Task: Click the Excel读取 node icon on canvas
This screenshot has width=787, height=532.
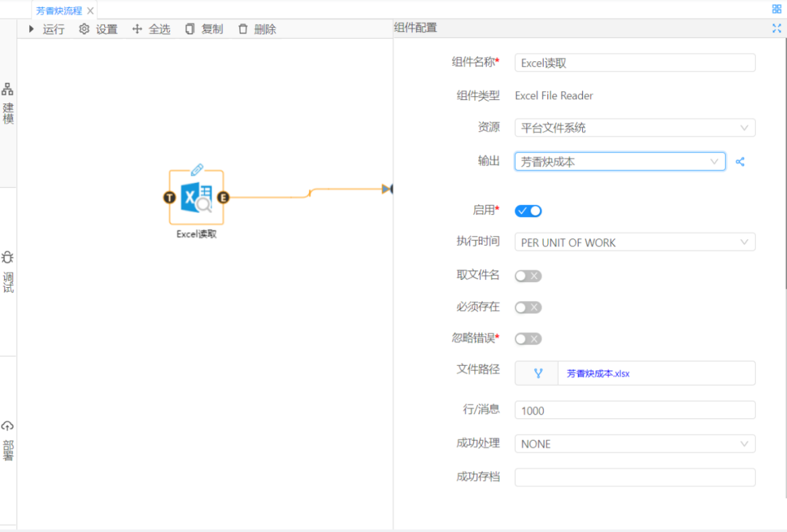Action: (196, 197)
